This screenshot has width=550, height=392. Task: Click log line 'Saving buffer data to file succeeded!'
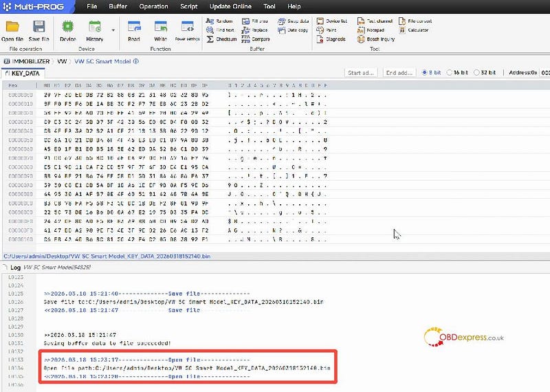(107, 343)
